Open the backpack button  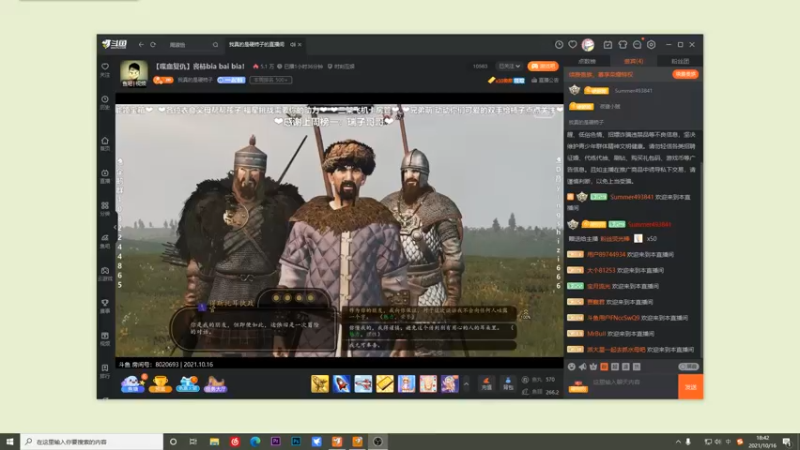pyautogui.click(x=508, y=384)
